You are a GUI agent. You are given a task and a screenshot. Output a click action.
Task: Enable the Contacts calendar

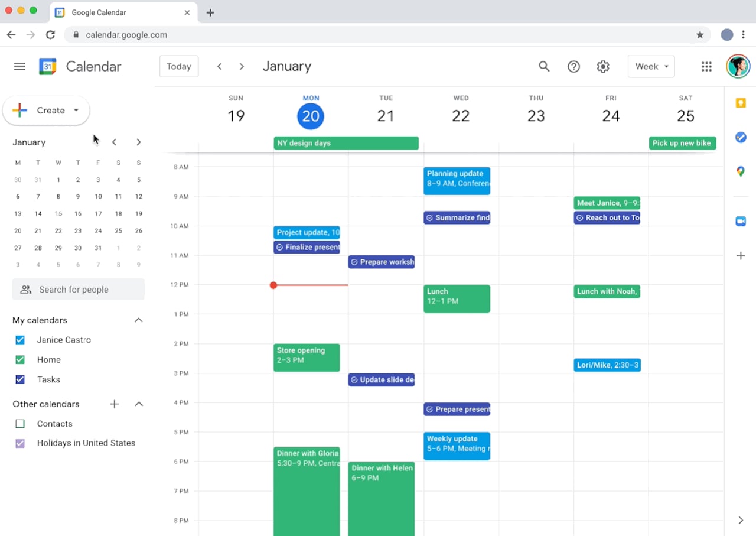pyautogui.click(x=20, y=424)
